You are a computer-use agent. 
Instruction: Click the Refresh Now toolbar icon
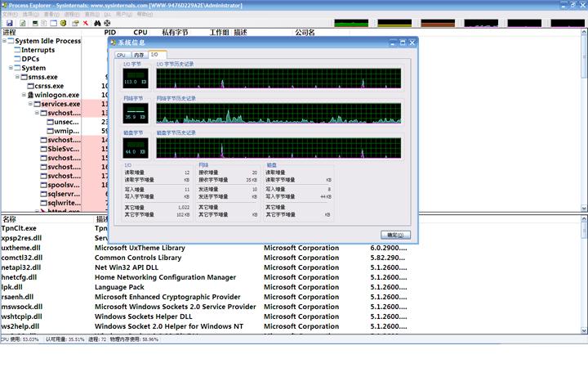pyautogui.click(x=23, y=23)
